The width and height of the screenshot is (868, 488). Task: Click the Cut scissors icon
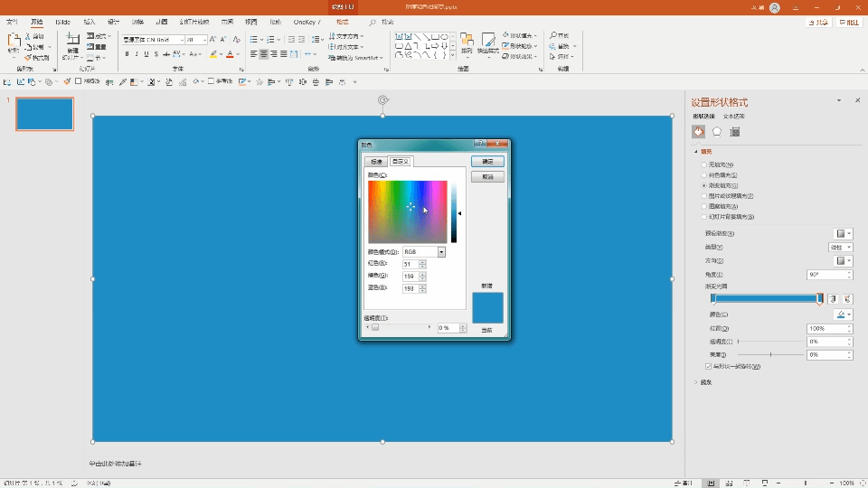[28, 36]
